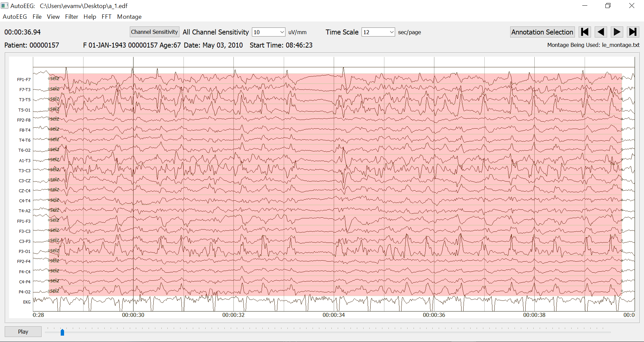
Task: Click the Start Time: 08:46:23 text
Action: pyautogui.click(x=281, y=45)
